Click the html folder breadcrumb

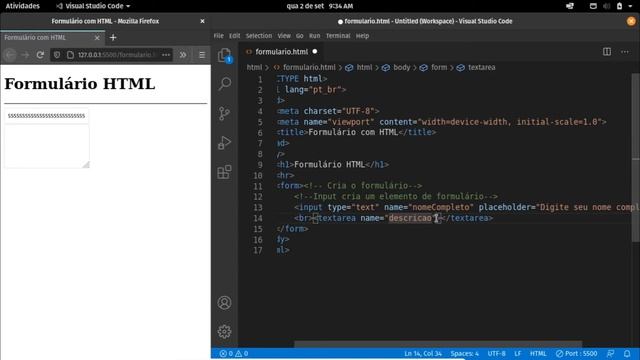pos(254,67)
